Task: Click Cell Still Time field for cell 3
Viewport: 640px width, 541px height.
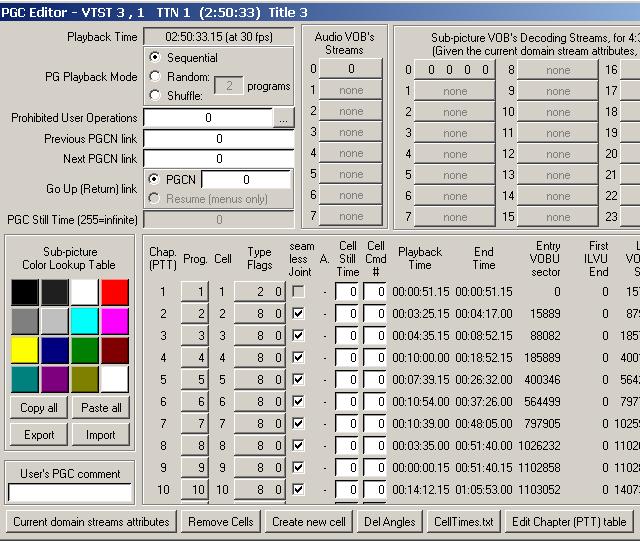Action: 347,336
